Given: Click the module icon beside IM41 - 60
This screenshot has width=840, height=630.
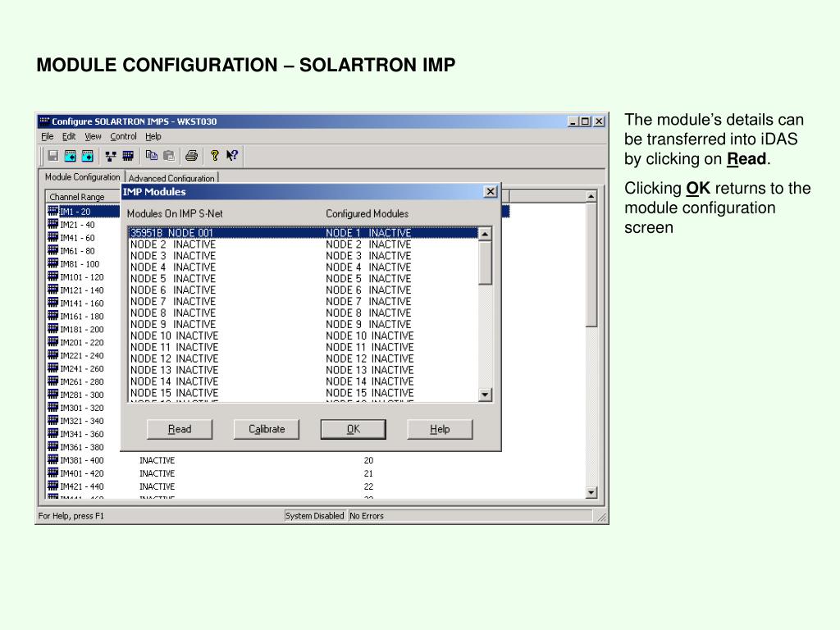Looking at the screenshot, I should 53,237.
